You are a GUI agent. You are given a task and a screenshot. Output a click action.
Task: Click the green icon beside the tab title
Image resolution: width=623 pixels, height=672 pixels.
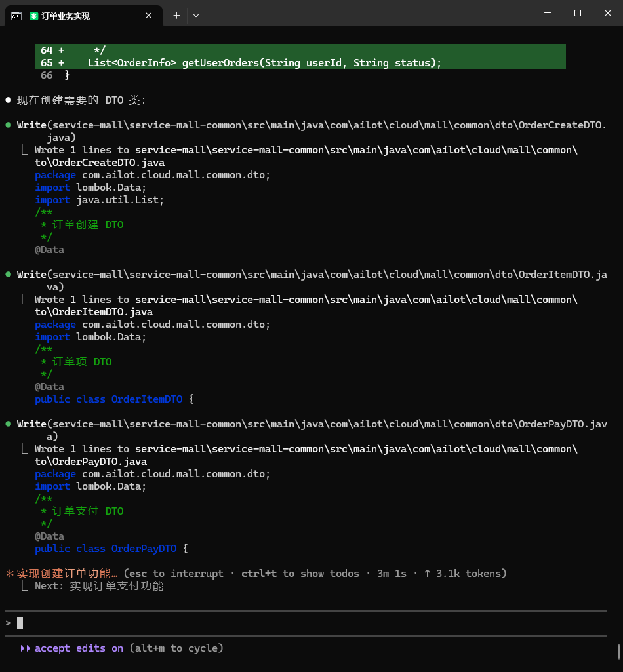coord(33,16)
